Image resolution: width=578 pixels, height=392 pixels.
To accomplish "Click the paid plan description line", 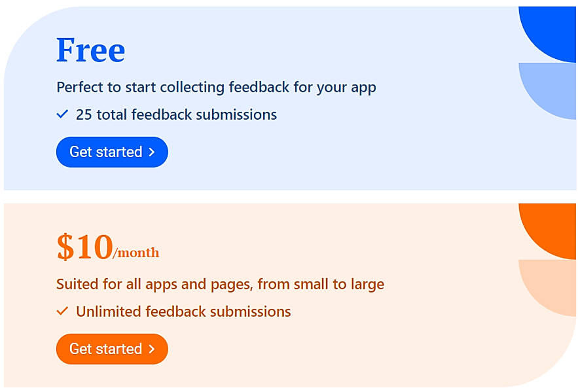I will 220,284.
